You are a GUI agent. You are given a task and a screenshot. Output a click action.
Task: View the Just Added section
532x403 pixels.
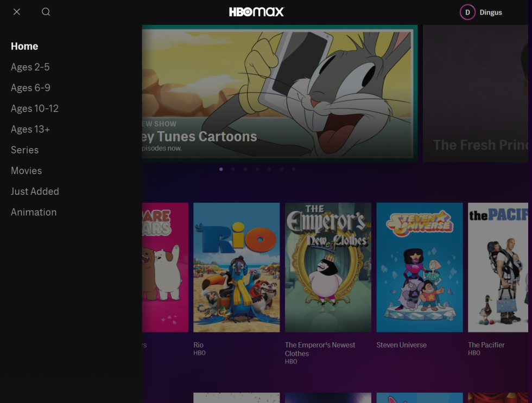[35, 191]
